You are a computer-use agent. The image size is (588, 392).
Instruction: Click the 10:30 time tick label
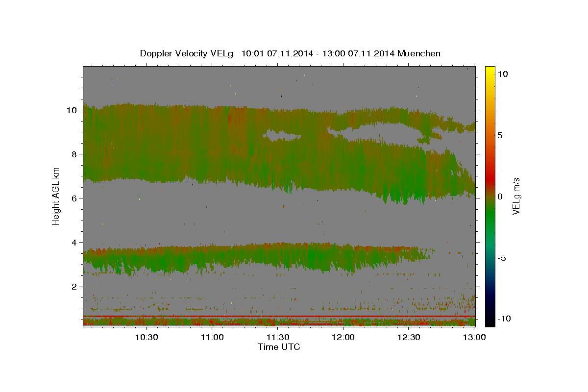[147, 337]
